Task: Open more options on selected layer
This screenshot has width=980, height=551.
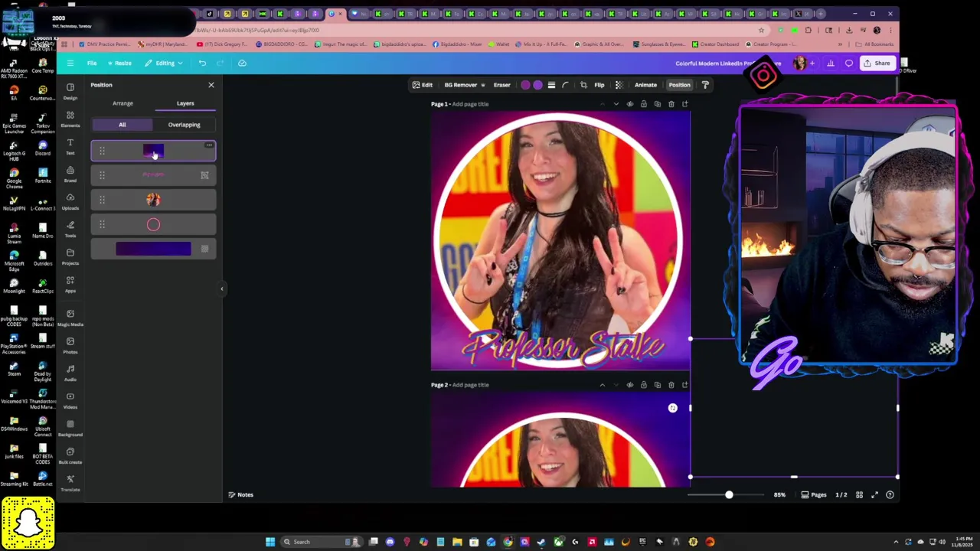Action: [x=208, y=145]
